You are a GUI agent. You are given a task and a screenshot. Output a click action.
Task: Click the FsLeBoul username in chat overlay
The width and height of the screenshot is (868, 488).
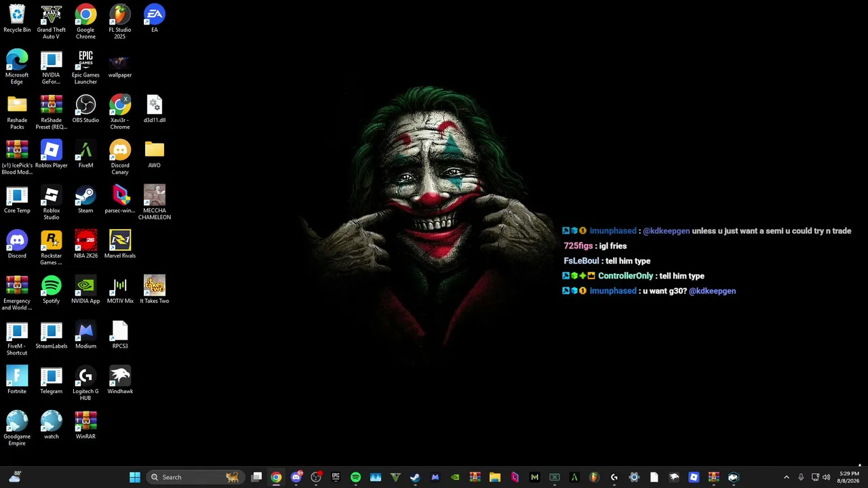pos(581,261)
